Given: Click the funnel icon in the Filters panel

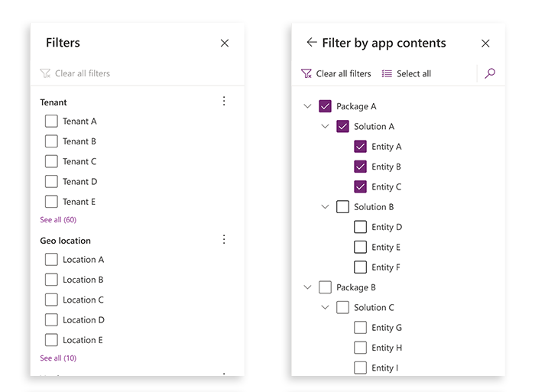Looking at the screenshot, I should click(x=45, y=73).
